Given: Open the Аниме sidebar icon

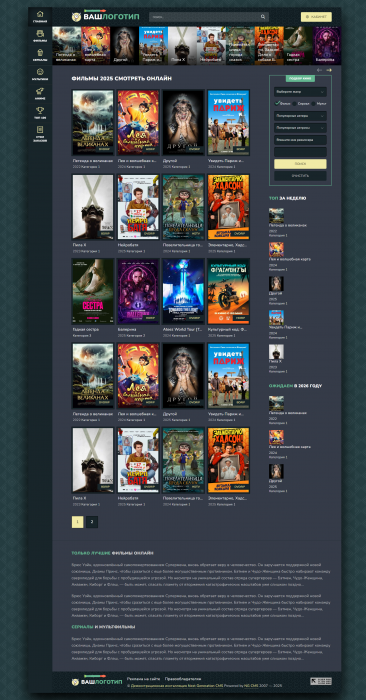Looking at the screenshot, I should 40,91.
